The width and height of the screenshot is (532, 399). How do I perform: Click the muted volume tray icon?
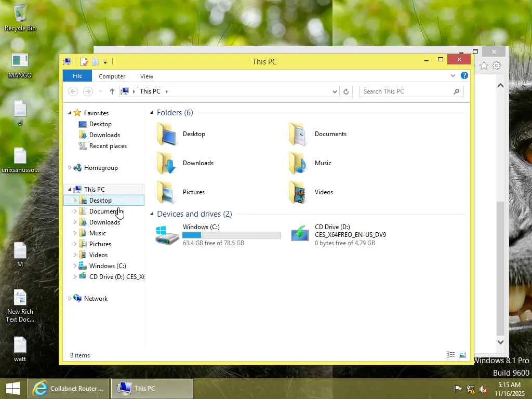point(483,389)
